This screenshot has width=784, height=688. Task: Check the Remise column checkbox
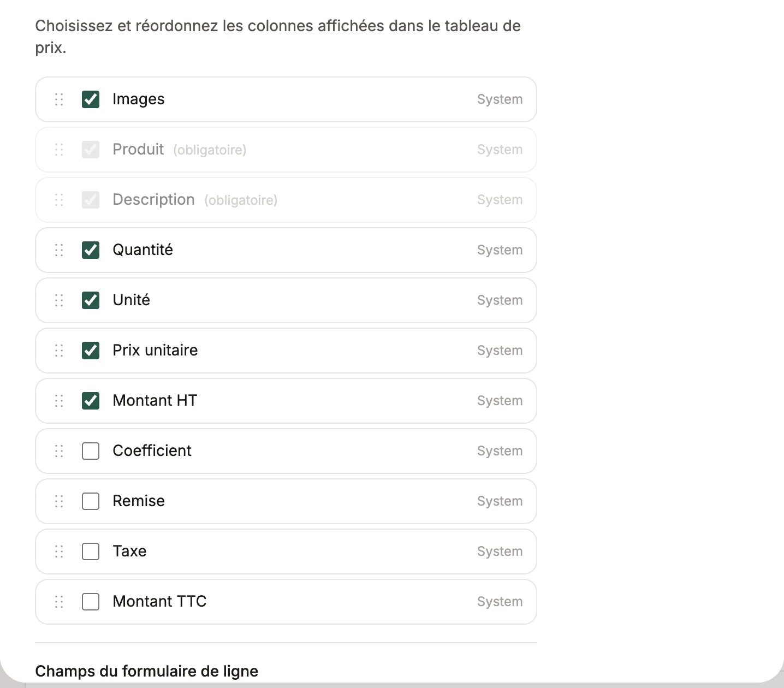(x=91, y=501)
